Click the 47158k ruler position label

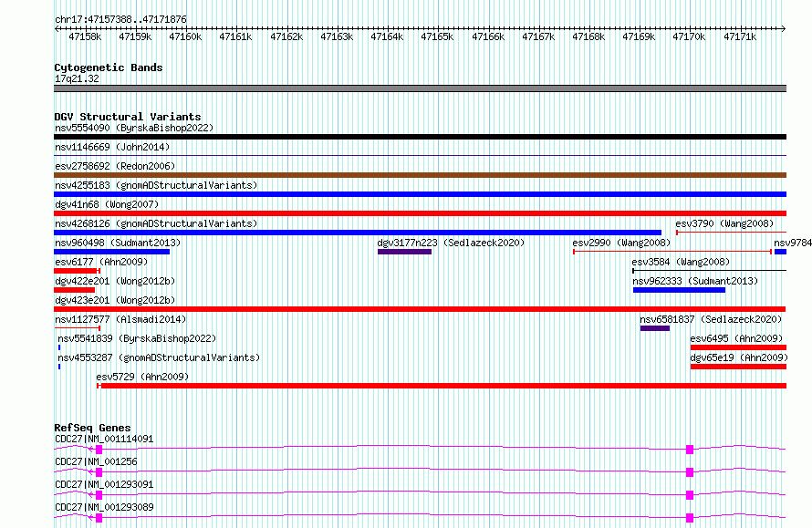point(85,36)
